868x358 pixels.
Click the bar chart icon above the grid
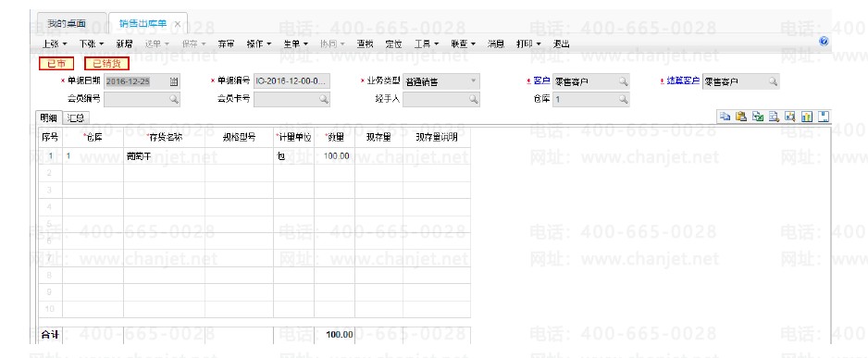click(807, 117)
